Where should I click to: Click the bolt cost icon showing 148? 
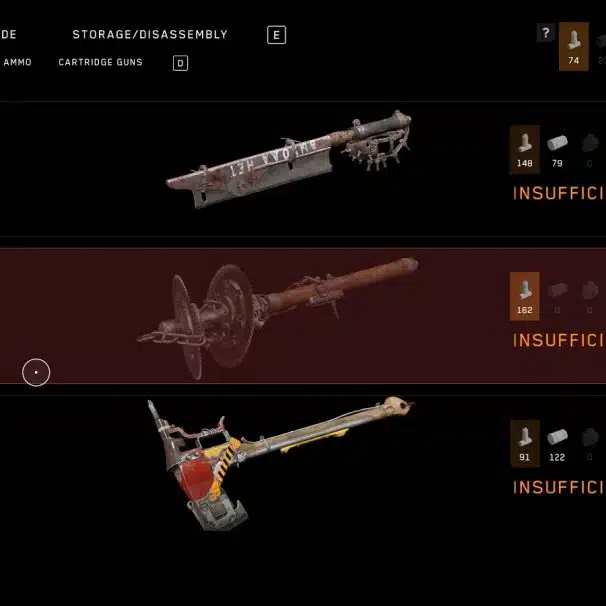tap(524, 150)
